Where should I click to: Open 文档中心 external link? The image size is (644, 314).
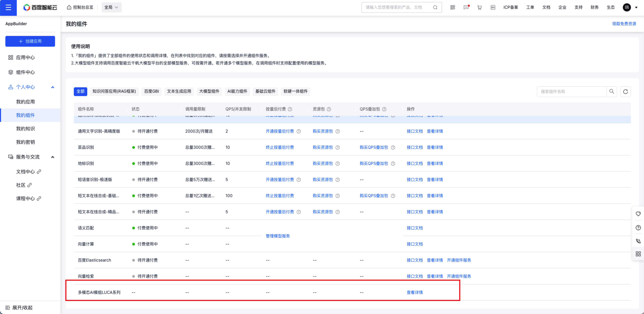[x=29, y=172]
